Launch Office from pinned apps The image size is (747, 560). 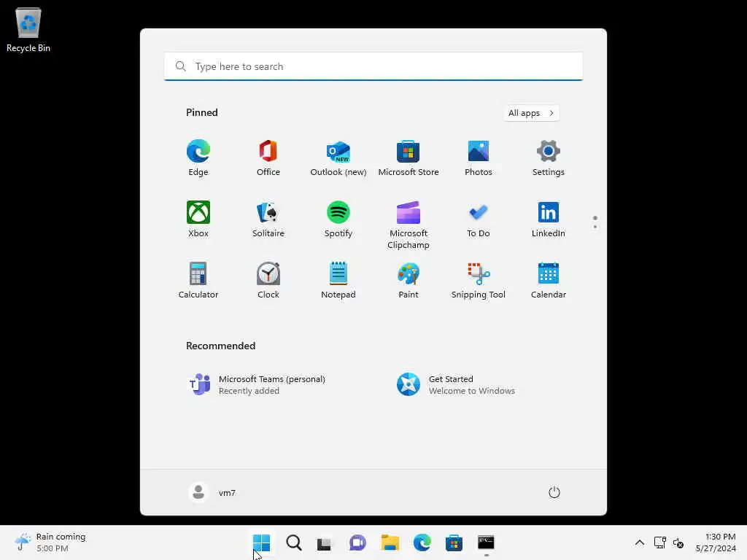point(268,158)
